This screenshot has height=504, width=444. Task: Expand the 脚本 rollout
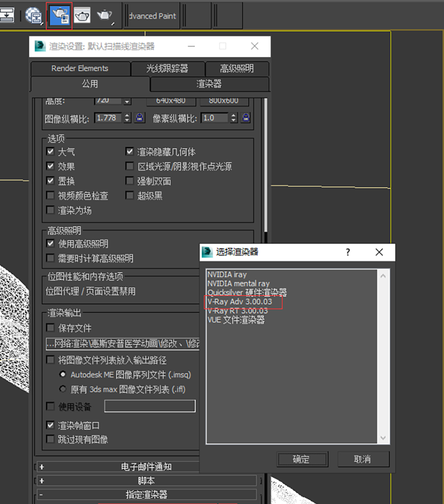click(147, 480)
